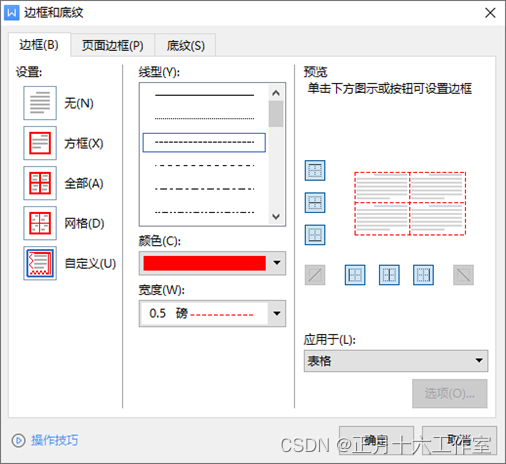Click line style list down arrow
Image resolution: width=506 pixels, height=464 pixels.
tap(276, 217)
